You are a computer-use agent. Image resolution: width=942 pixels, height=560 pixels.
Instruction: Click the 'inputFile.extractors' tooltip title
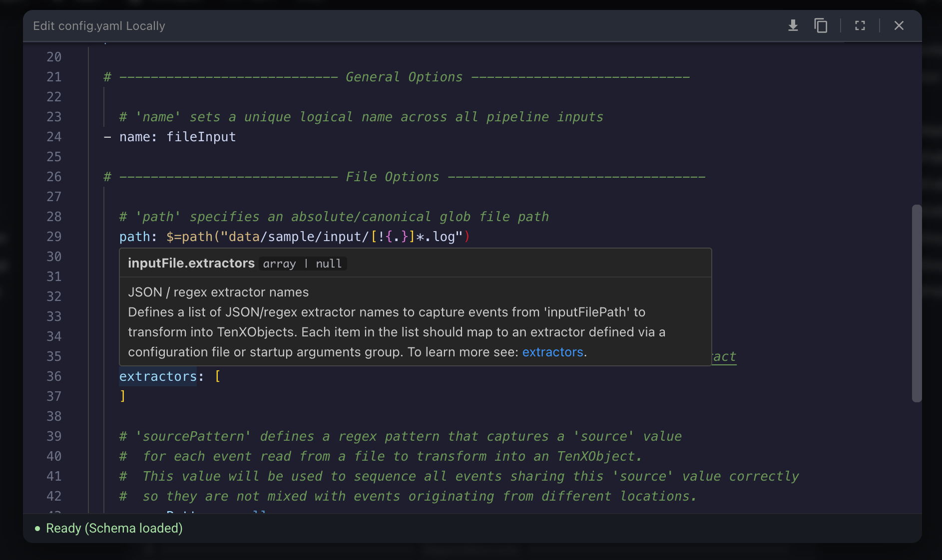coord(191,263)
